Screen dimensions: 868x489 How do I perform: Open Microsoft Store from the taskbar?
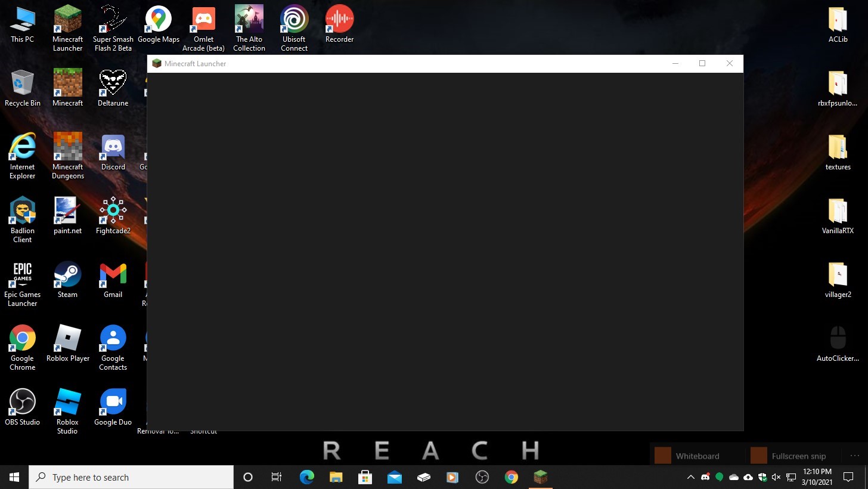pyautogui.click(x=365, y=477)
